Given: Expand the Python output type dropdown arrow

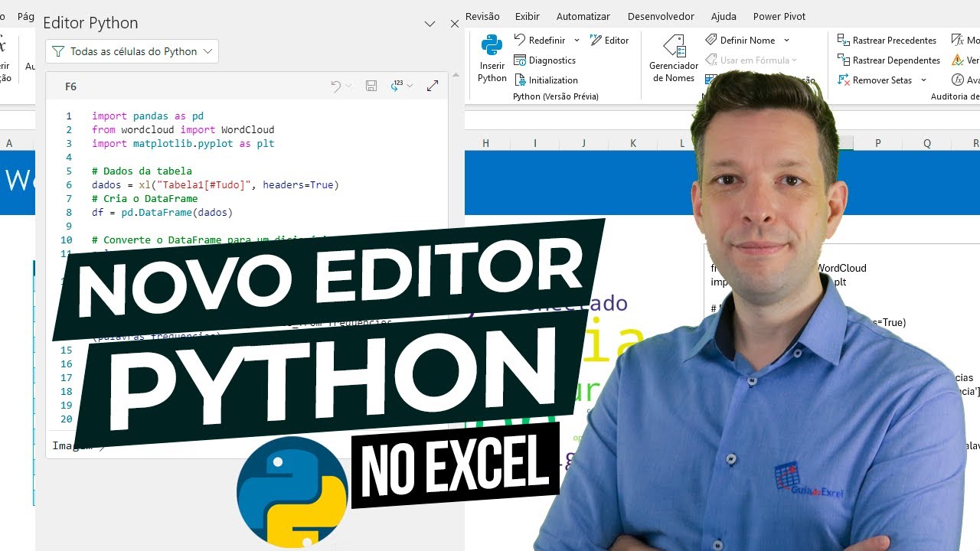Looking at the screenshot, I should (x=410, y=86).
